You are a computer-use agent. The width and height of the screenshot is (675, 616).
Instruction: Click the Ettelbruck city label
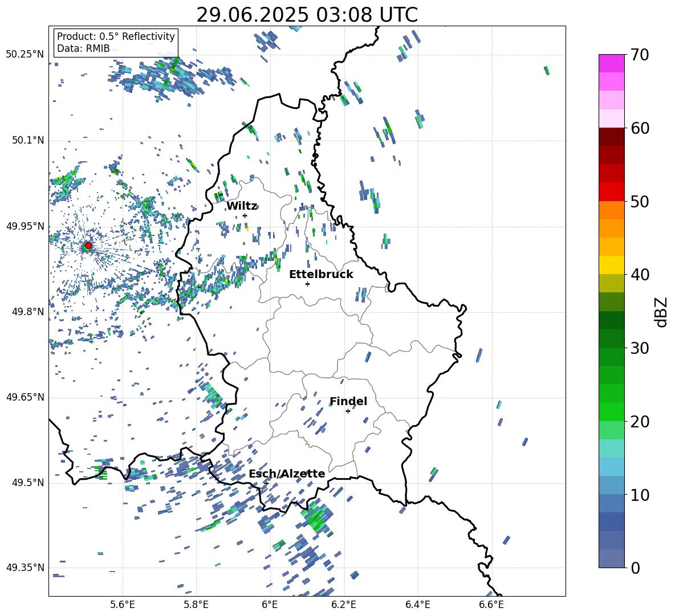(321, 275)
